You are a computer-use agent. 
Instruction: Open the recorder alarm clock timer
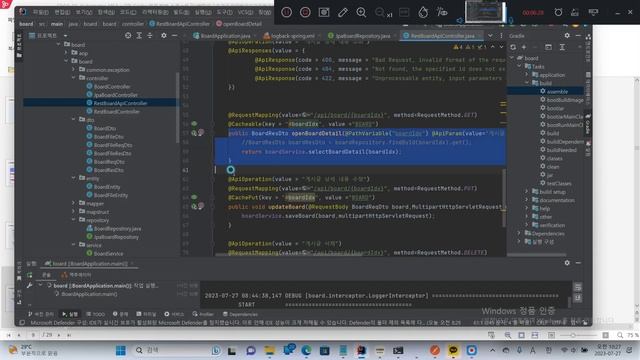pyautogui.click(x=558, y=12)
